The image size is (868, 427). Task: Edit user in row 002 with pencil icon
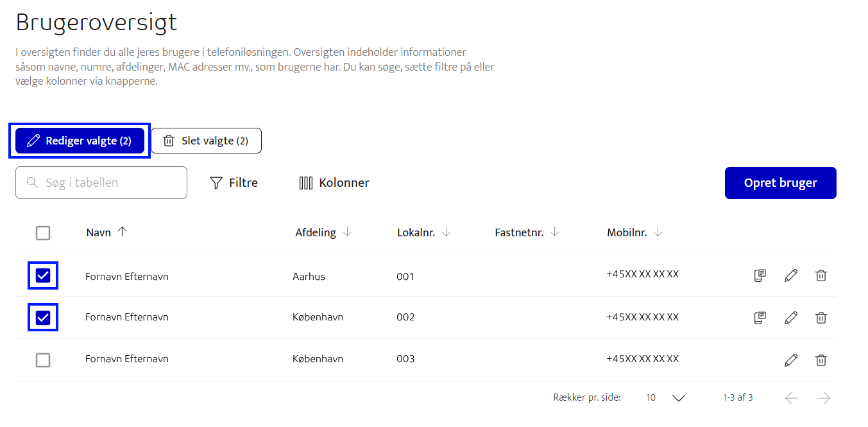791,317
